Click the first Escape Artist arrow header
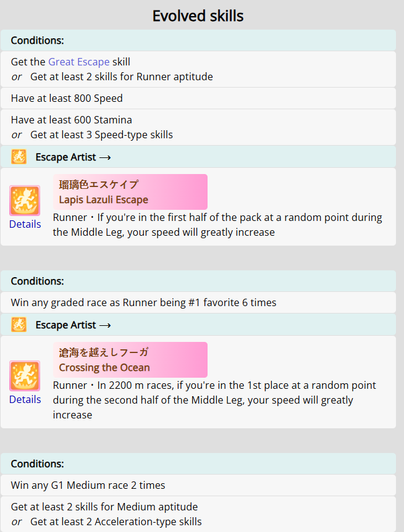This screenshot has height=532, width=404. [198, 157]
